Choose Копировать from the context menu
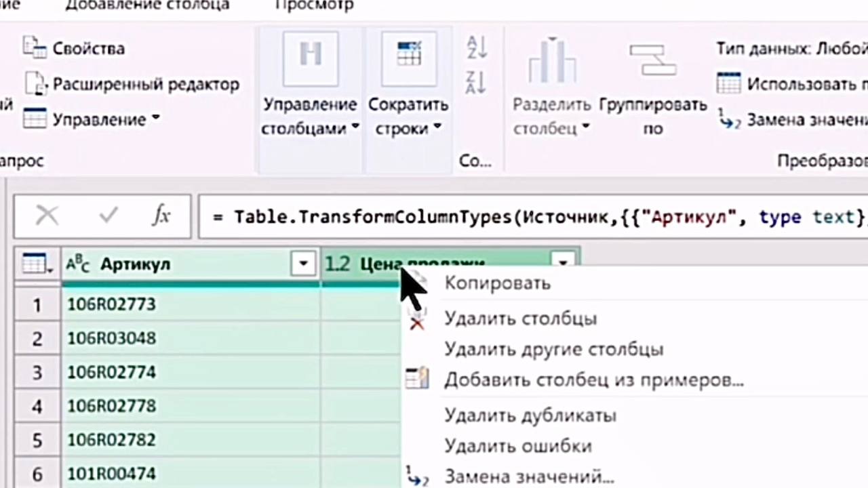 click(x=497, y=283)
